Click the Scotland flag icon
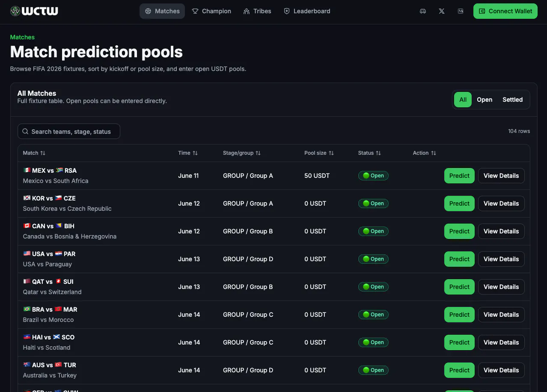This screenshot has height=392, width=547. pyautogui.click(x=56, y=337)
